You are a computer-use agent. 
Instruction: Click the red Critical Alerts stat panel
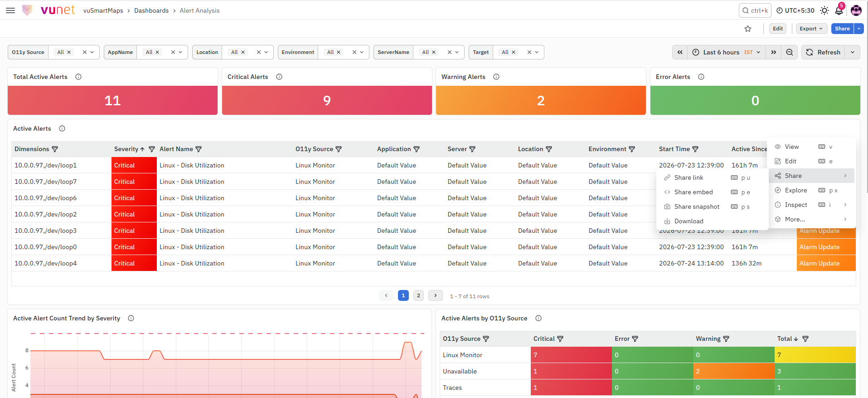327,100
